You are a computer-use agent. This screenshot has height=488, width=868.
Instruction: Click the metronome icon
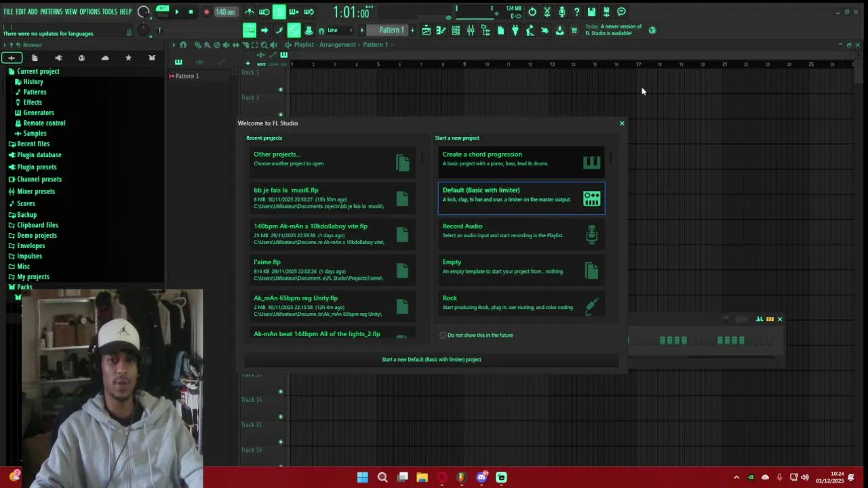249,12
